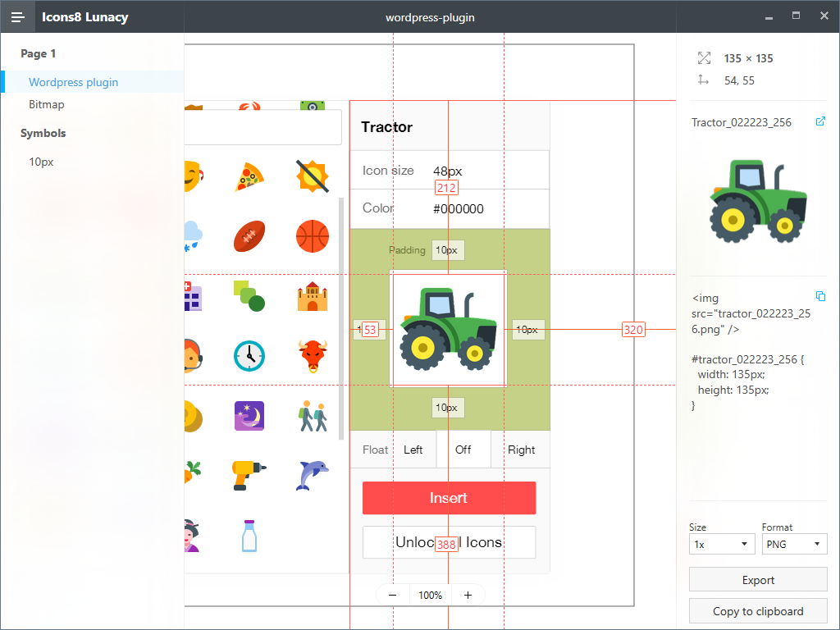Minimize the Lunacy window

point(769,16)
